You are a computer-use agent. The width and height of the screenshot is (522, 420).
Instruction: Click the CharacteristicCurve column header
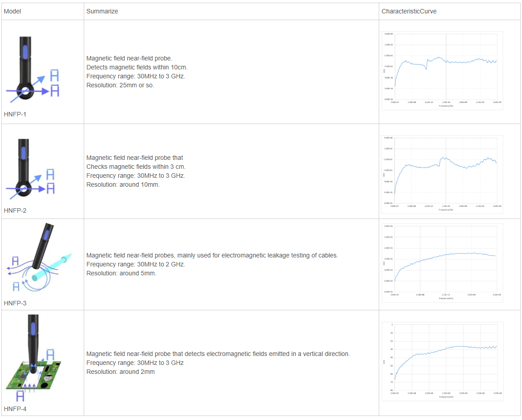(x=409, y=11)
